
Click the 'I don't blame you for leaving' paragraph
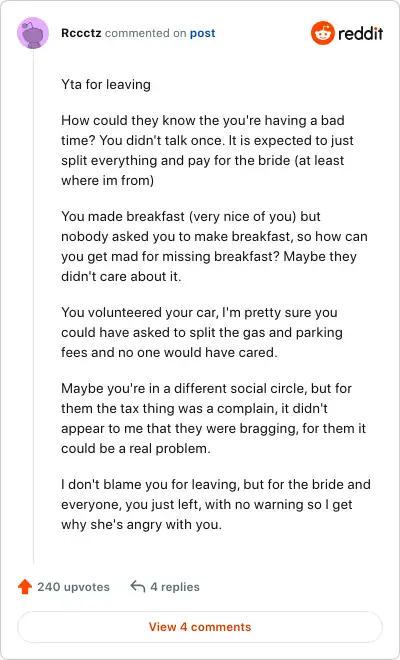[216, 504]
